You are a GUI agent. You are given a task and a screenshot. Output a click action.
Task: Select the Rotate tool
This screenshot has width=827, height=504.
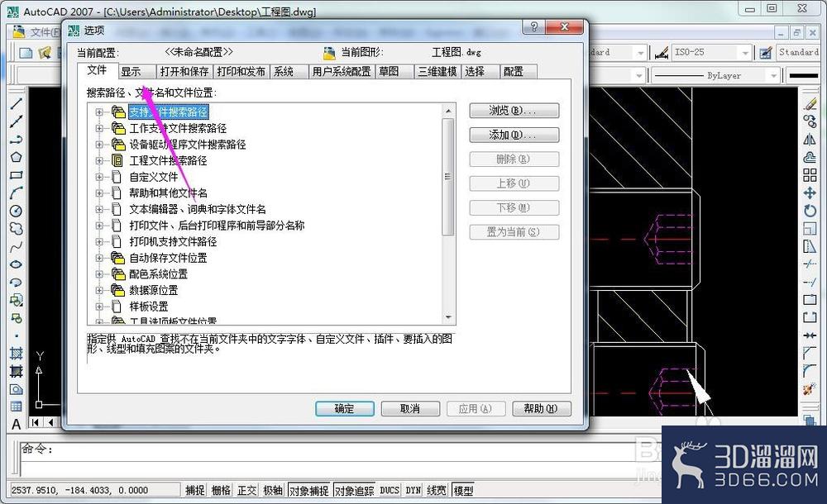click(x=810, y=211)
